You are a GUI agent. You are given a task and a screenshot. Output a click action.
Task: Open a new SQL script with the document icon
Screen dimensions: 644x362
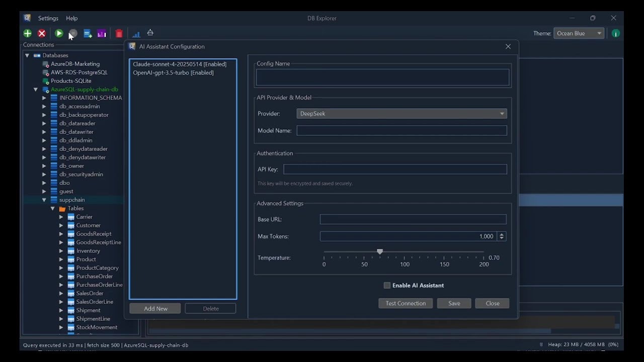88,33
